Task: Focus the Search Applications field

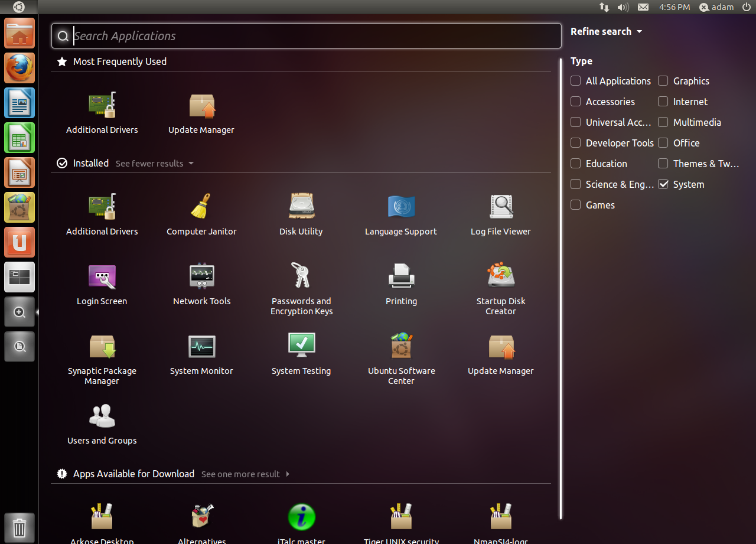Action: point(307,36)
